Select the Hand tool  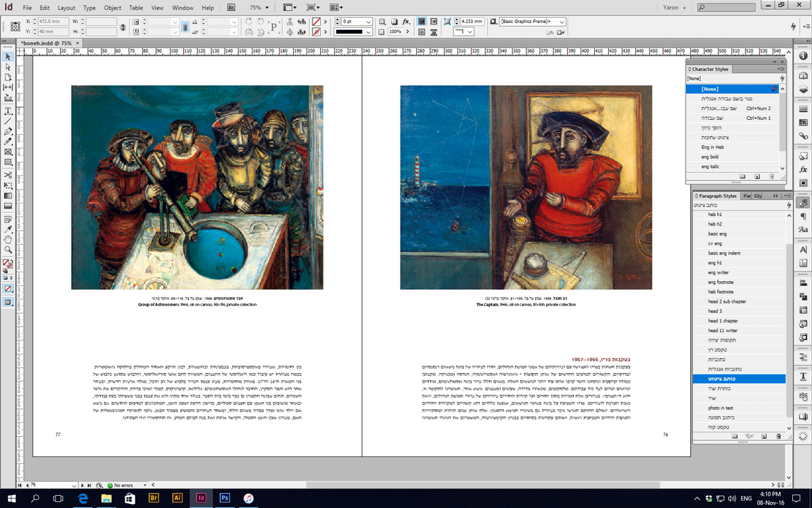pyautogui.click(x=8, y=240)
